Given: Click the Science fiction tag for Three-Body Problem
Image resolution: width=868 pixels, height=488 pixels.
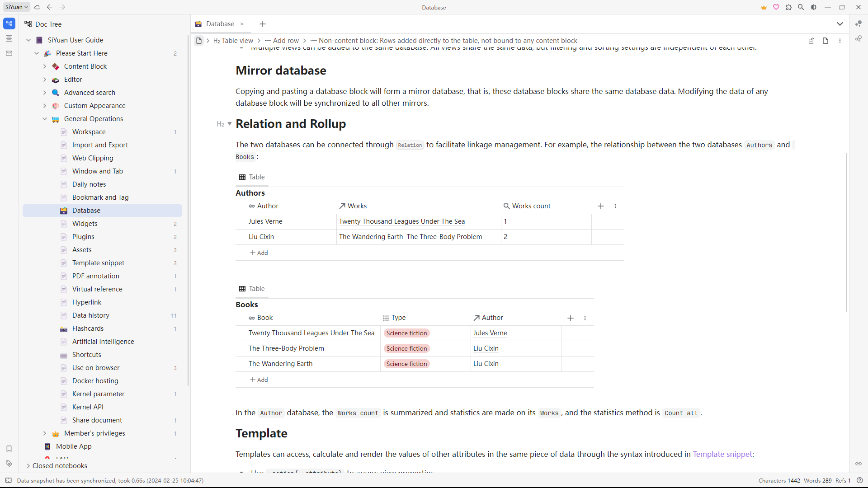Looking at the screenshot, I should (x=406, y=348).
